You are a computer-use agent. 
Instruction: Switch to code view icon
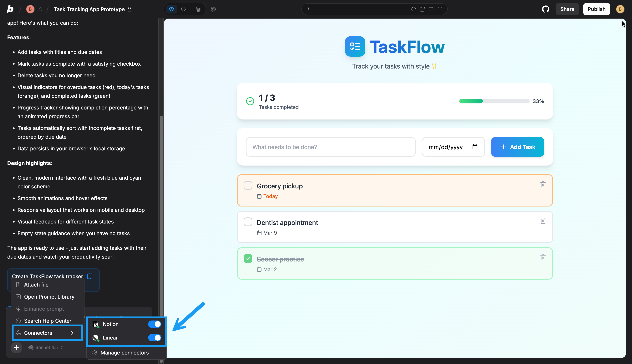coord(183,9)
